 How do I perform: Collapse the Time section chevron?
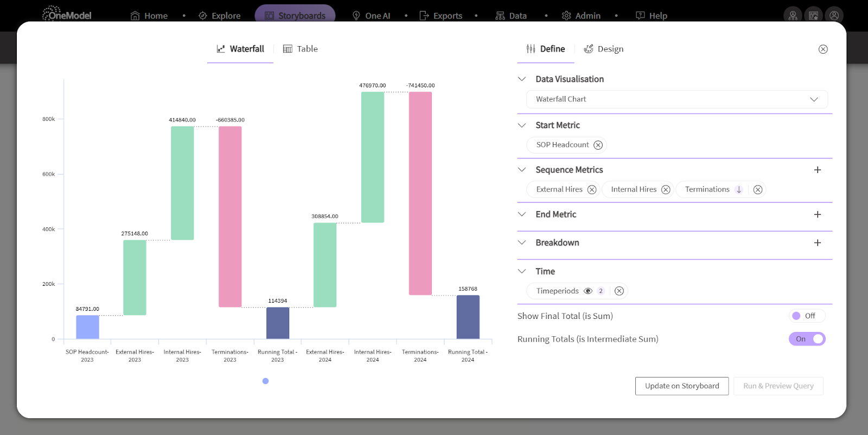coord(522,271)
